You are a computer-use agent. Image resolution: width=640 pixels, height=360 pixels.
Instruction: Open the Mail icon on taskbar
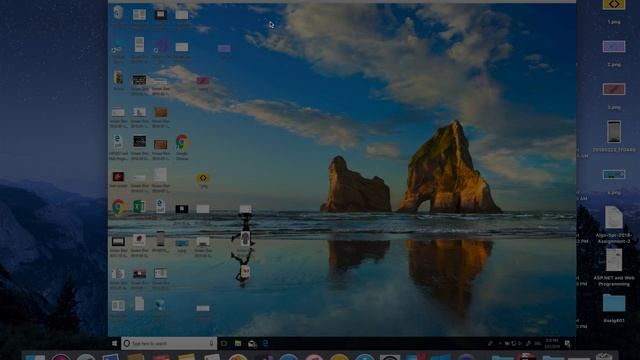tap(252, 344)
